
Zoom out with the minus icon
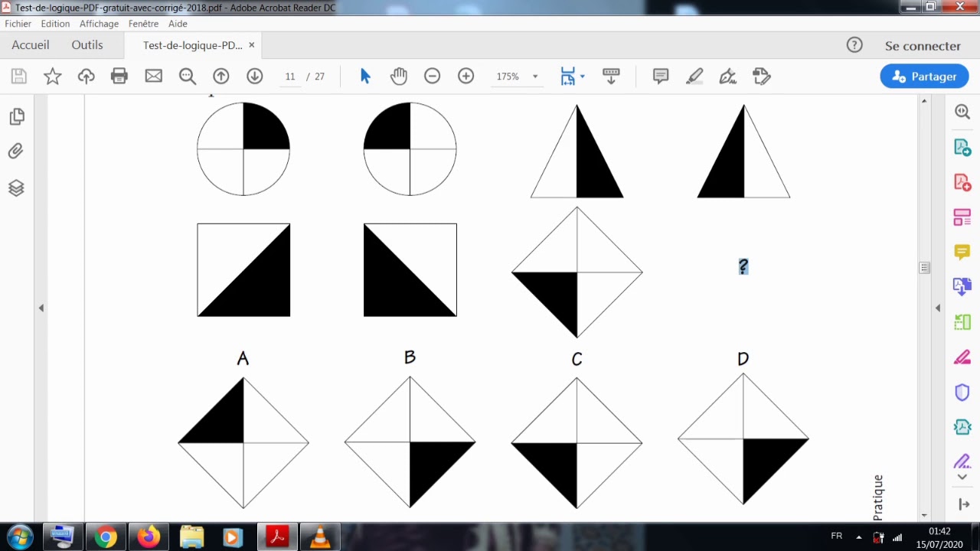coord(433,77)
